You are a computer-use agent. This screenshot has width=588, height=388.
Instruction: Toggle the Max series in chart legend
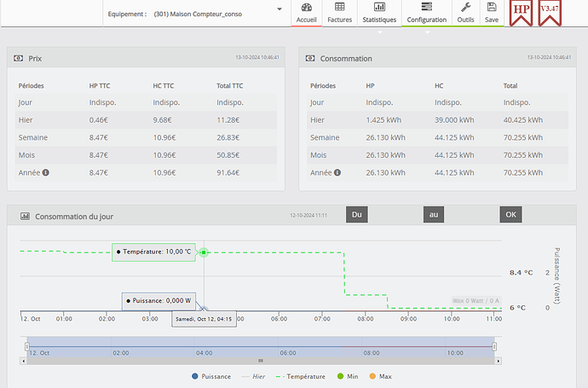point(379,376)
